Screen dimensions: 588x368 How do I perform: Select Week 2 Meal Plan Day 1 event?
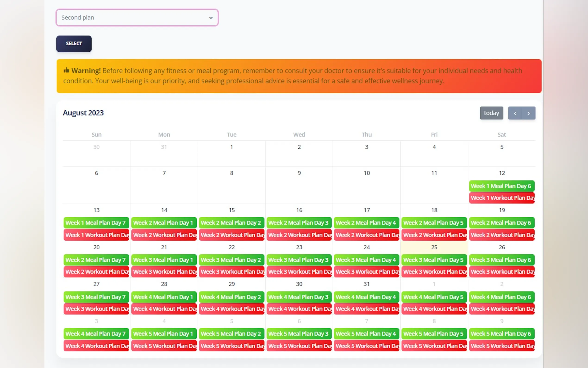pyautogui.click(x=164, y=223)
